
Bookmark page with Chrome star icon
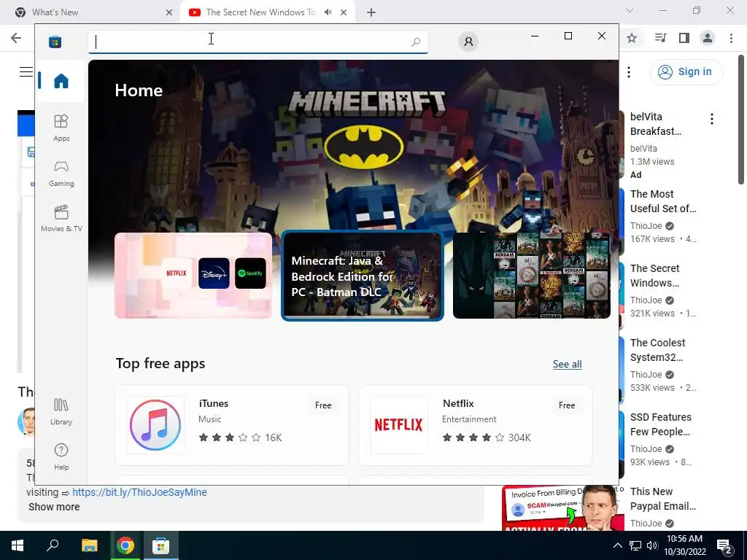pyautogui.click(x=632, y=38)
